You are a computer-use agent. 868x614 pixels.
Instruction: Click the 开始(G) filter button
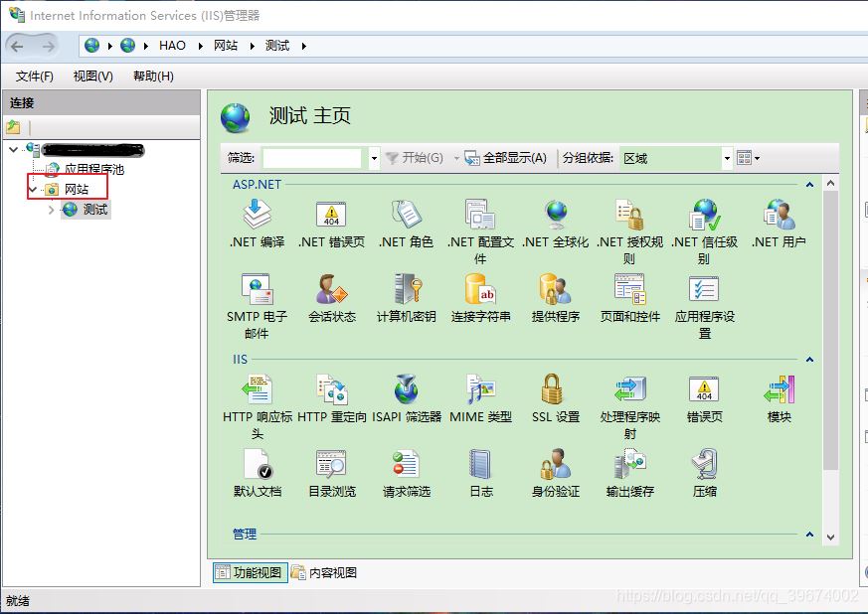pyautogui.click(x=415, y=158)
